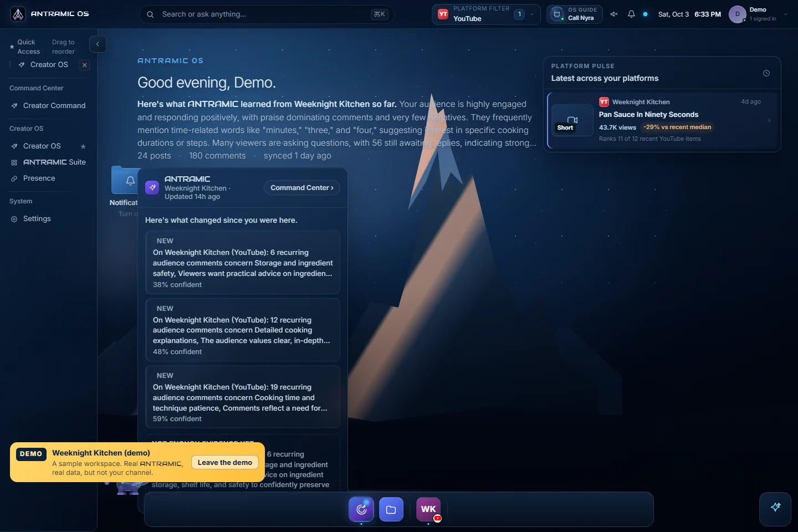Remove Creator OS from Quick Access

point(85,65)
